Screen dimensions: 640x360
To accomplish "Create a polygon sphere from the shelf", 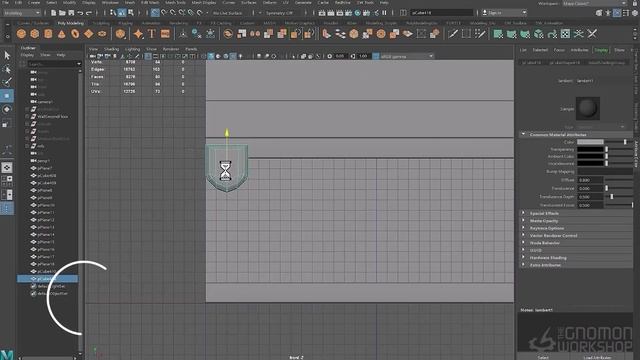I will [21, 34].
